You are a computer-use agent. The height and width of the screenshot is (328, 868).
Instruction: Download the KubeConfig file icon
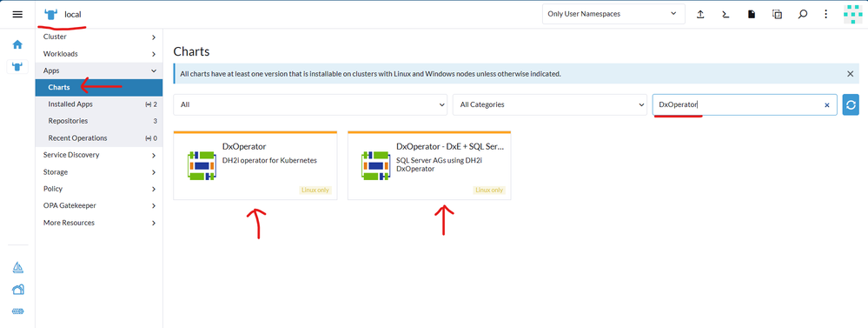coord(752,15)
